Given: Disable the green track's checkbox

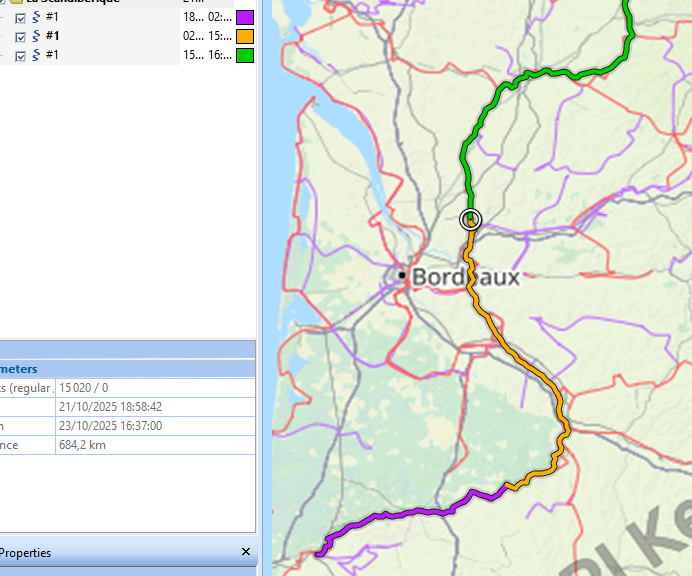Looking at the screenshot, I should [21, 55].
